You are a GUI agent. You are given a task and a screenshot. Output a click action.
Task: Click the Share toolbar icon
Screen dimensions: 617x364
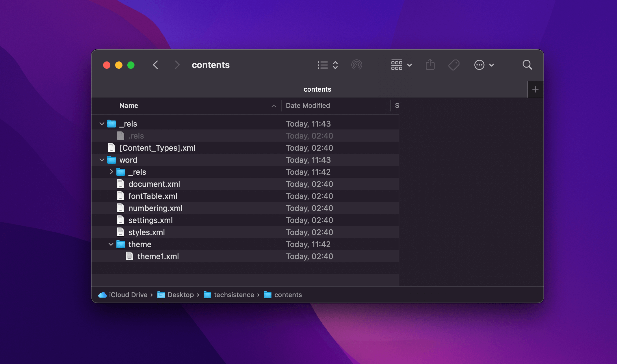pos(430,65)
